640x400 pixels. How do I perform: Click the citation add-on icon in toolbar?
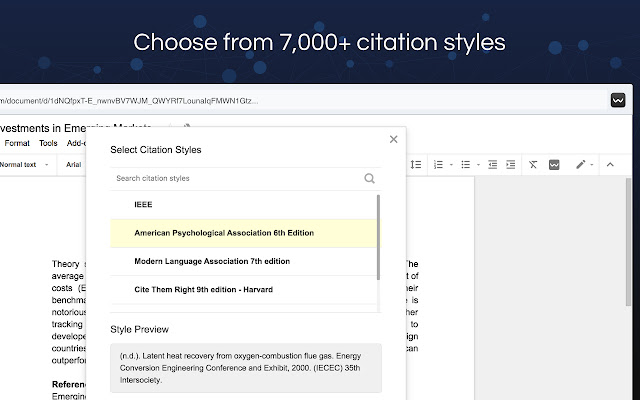point(554,164)
